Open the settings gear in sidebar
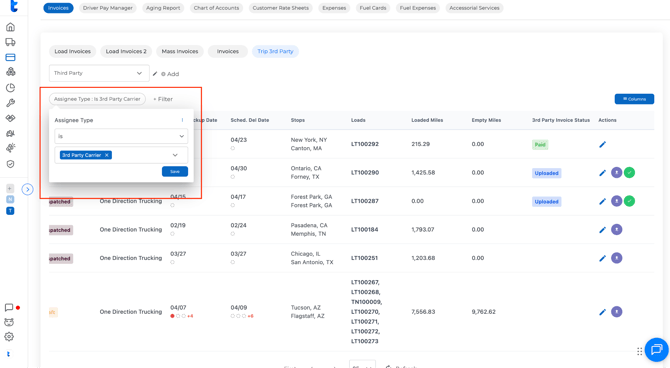The width and height of the screenshot is (670, 368). (9, 337)
